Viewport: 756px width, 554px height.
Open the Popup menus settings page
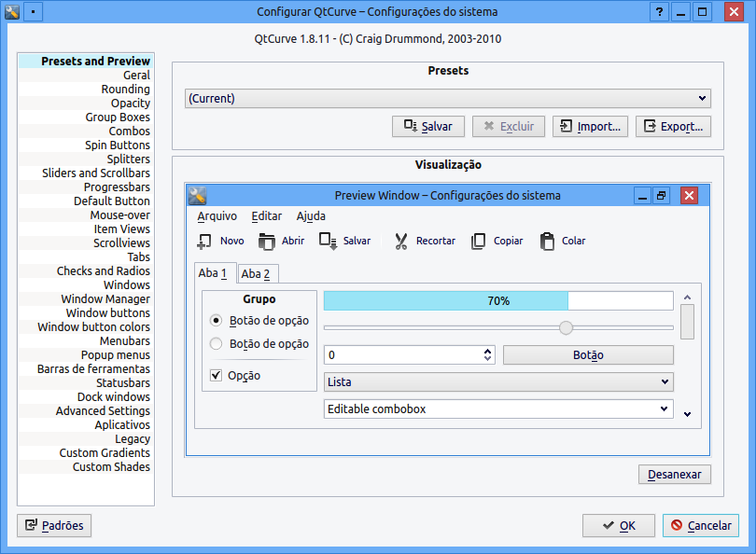pyautogui.click(x=86, y=354)
